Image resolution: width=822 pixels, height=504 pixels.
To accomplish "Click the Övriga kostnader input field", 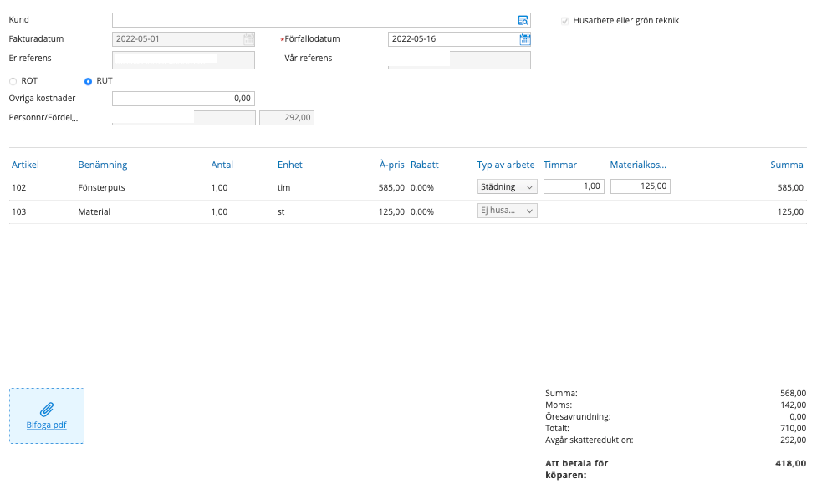I will [x=183, y=99].
